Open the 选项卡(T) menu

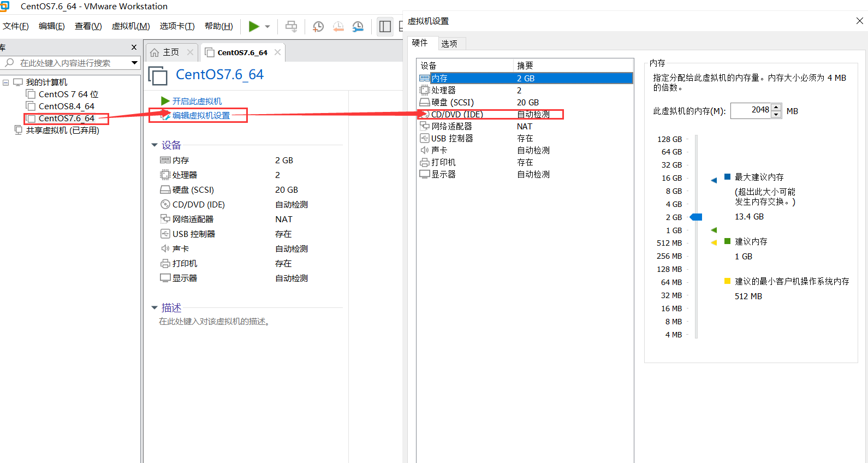coord(177,26)
